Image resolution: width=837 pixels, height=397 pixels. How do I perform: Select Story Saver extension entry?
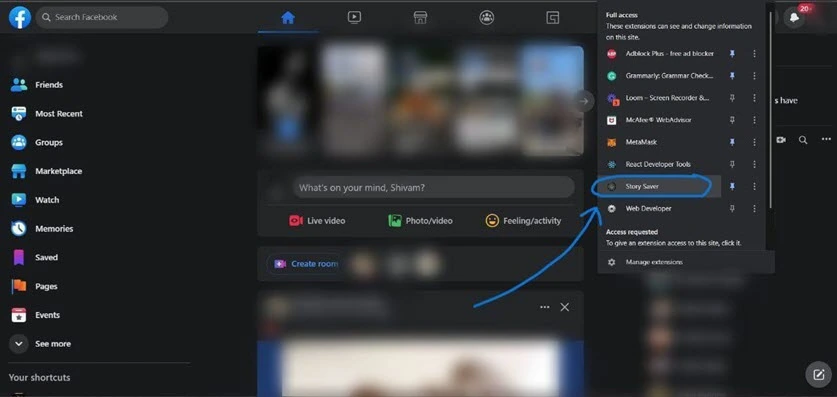click(x=656, y=186)
